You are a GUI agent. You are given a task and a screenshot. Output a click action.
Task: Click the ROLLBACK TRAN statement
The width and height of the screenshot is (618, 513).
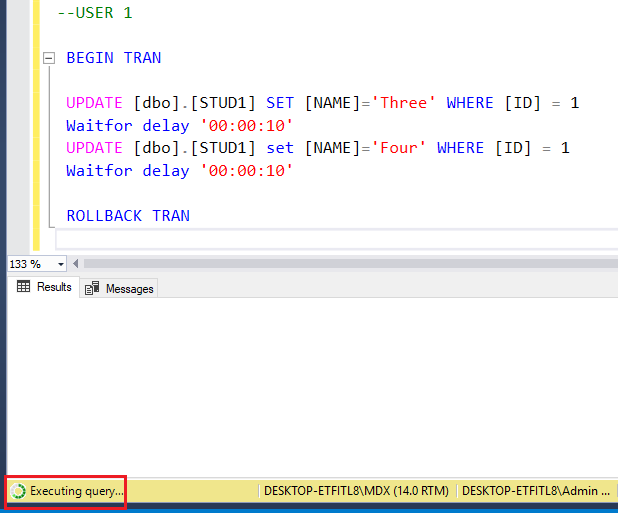tap(128, 216)
